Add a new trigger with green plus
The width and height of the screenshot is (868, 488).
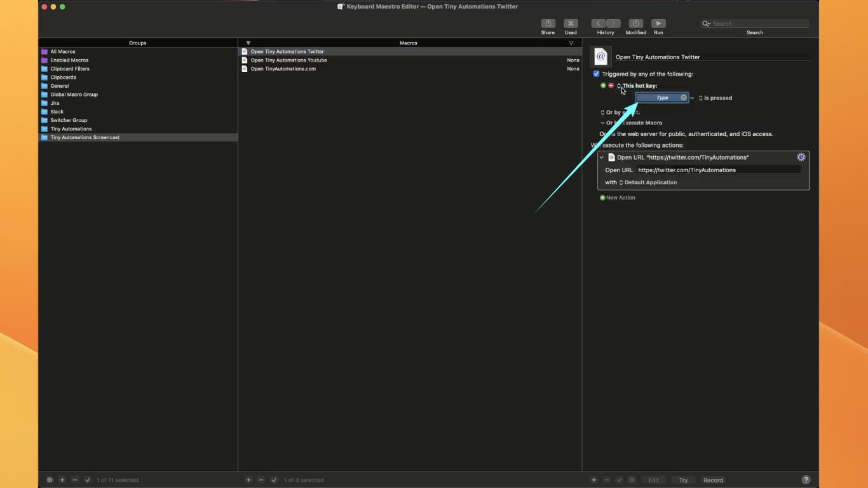[x=603, y=85]
